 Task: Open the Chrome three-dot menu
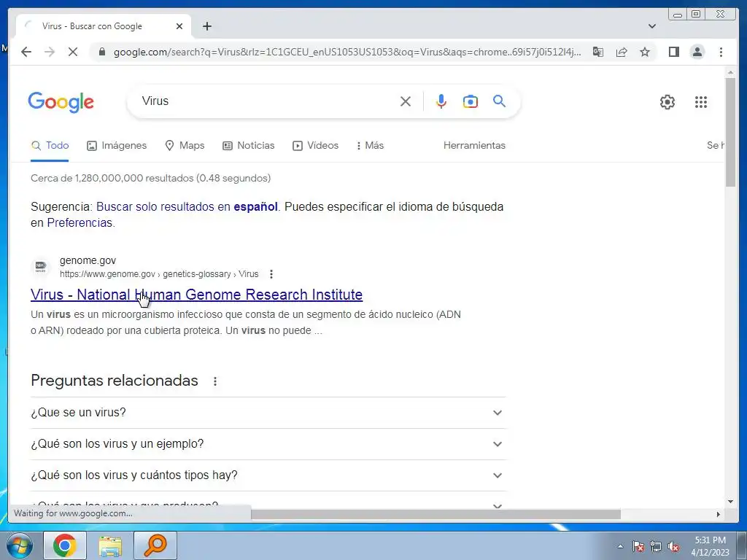tap(721, 52)
